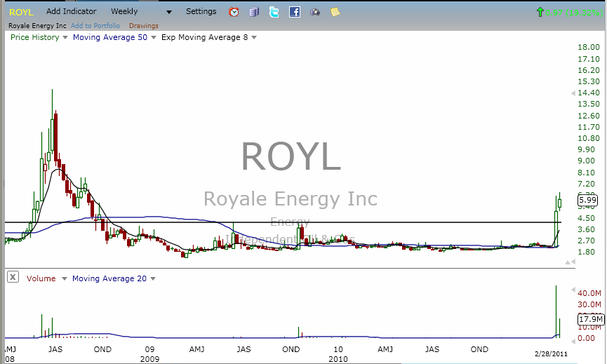This screenshot has width=607, height=364.
Task: Close the Volume pane with the X box
Action: pyautogui.click(x=13, y=276)
